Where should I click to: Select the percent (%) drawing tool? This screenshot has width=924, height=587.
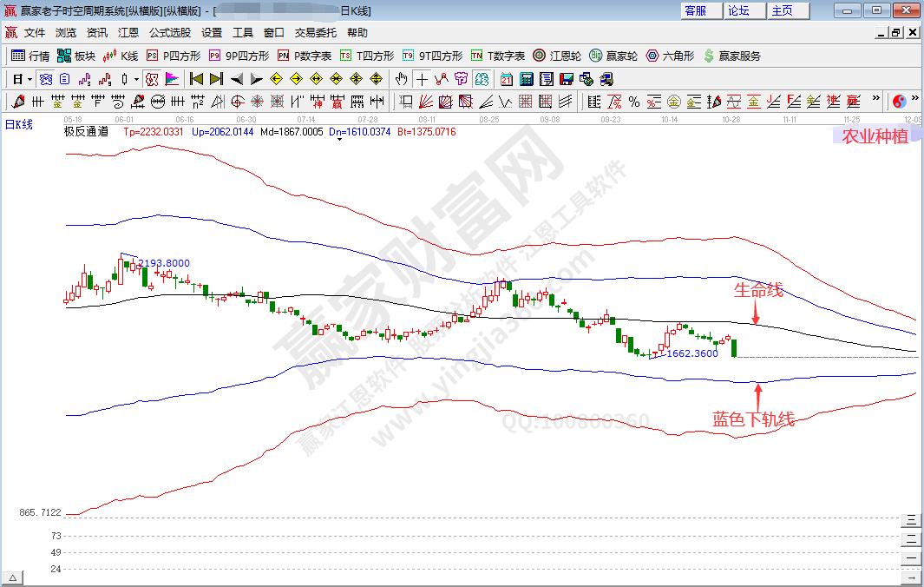[x=634, y=102]
